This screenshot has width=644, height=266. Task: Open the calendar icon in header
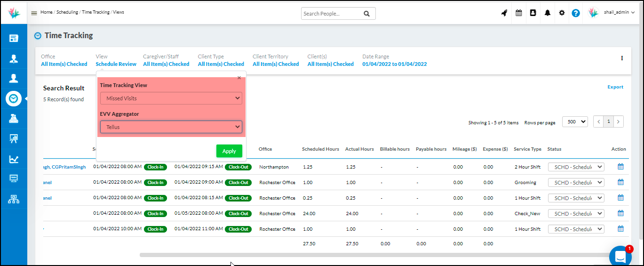(x=518, y=13)
